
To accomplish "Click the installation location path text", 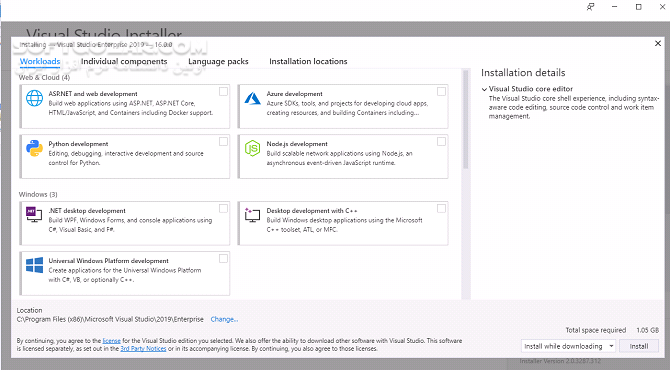I will coord(110,319).
